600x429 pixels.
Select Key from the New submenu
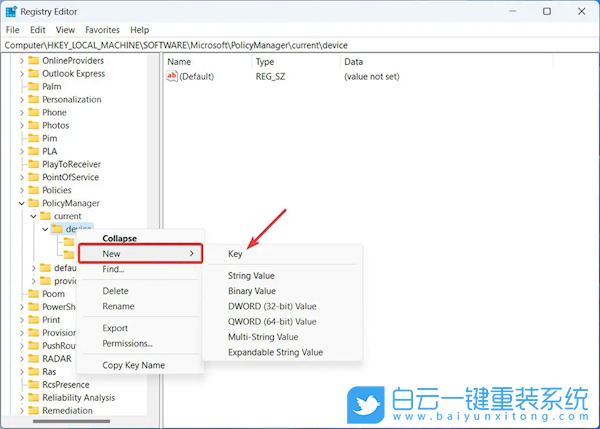pos(282,254)
